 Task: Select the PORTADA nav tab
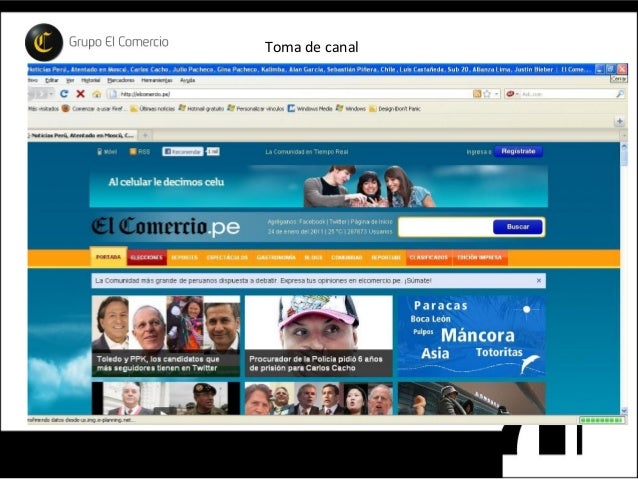pos(108,257)
